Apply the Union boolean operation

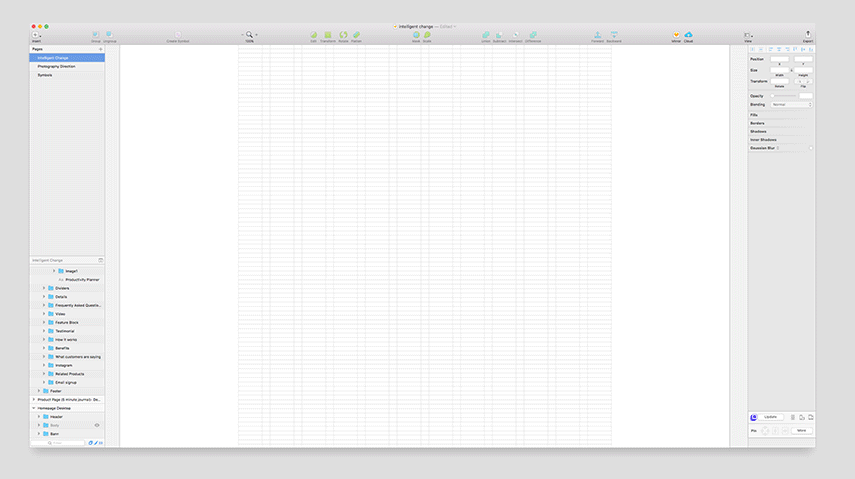point(485,35)
